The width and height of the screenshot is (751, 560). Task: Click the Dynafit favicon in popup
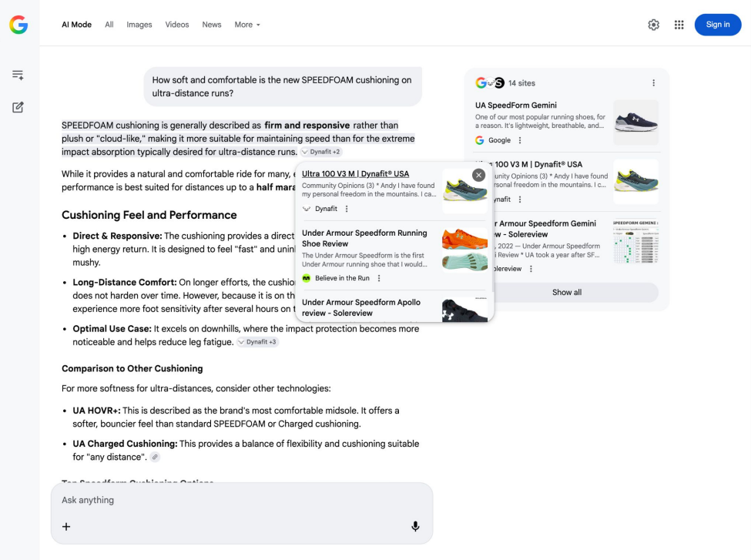click(306, 209)
